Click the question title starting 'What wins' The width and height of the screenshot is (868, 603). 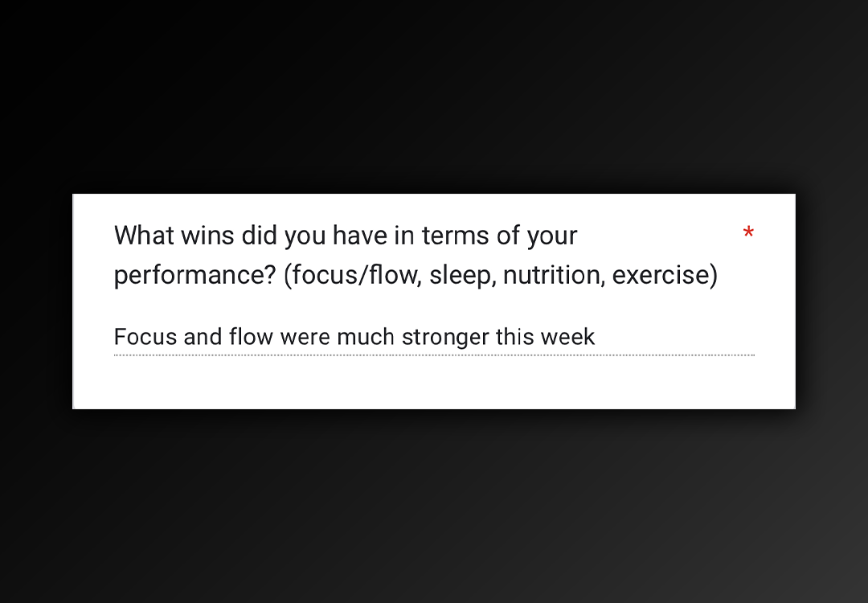[346, 236]
